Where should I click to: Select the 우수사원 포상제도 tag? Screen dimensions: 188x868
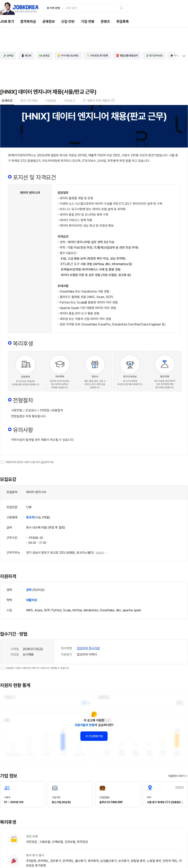tap(68, 56)
